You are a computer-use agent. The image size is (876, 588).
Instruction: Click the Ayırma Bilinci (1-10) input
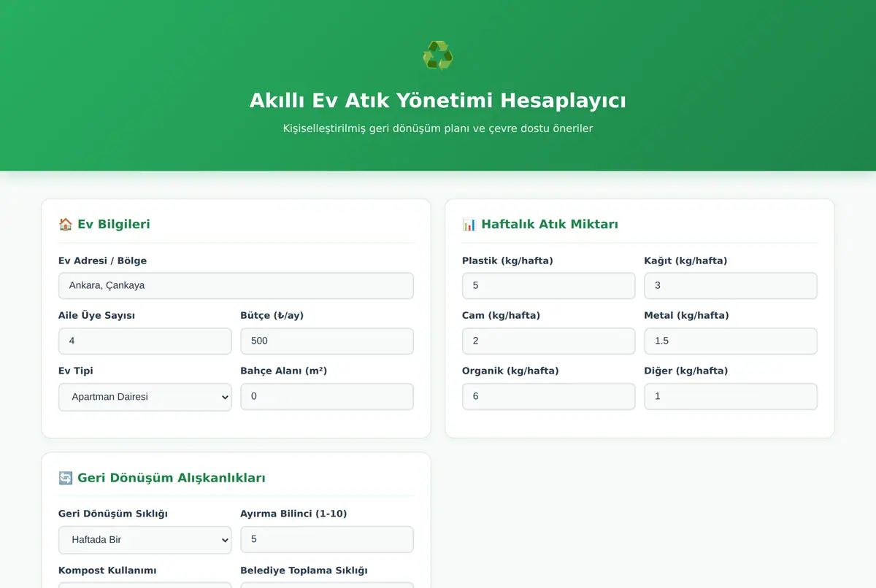pyautogui.click(x=327, y=539)
